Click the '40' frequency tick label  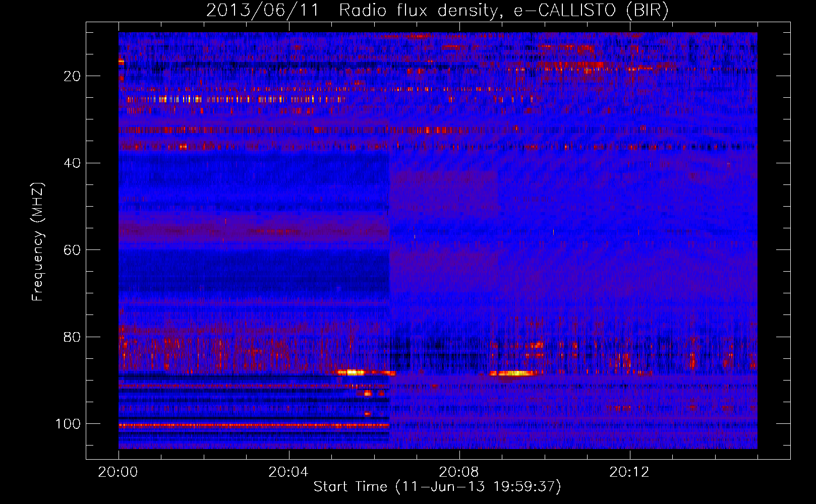72,163
